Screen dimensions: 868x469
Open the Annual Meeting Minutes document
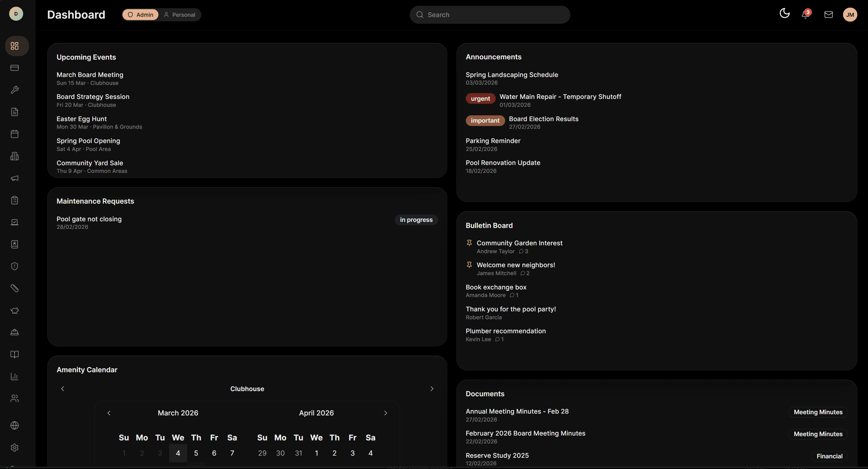(517, 411)
